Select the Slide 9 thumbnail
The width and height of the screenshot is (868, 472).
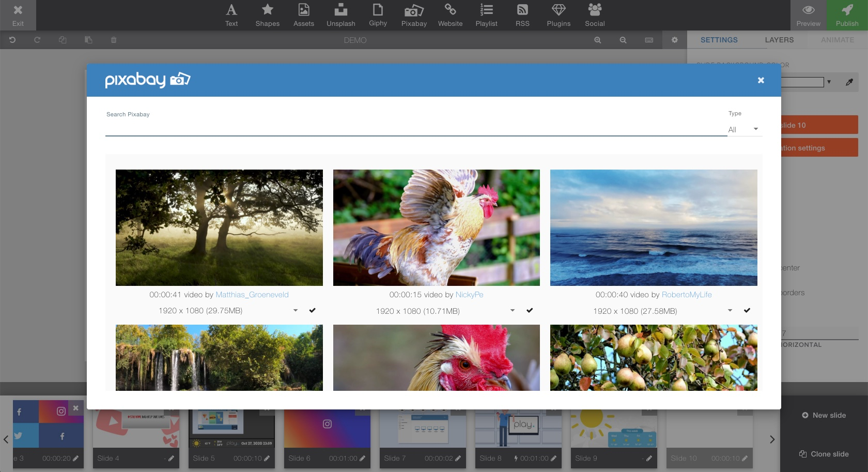coord(614,429)
